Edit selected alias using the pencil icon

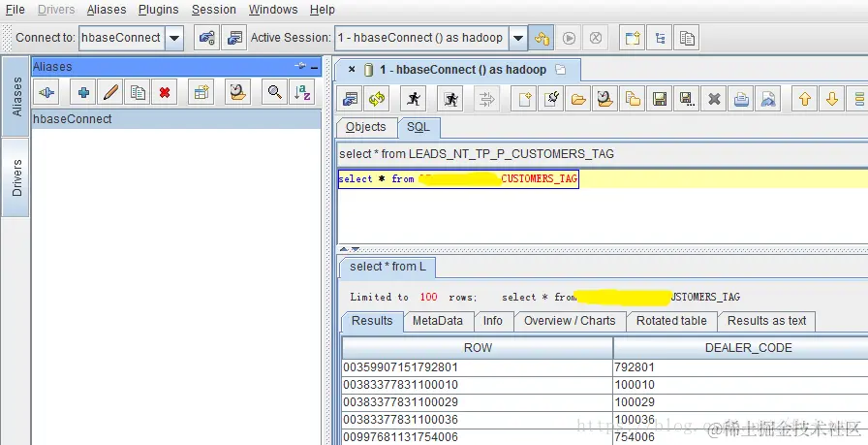(x=110, y=92)
